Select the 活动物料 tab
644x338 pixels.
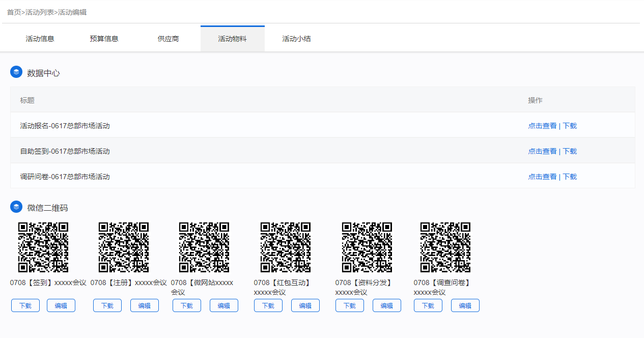pyautogui.click(x=233, y=39)
